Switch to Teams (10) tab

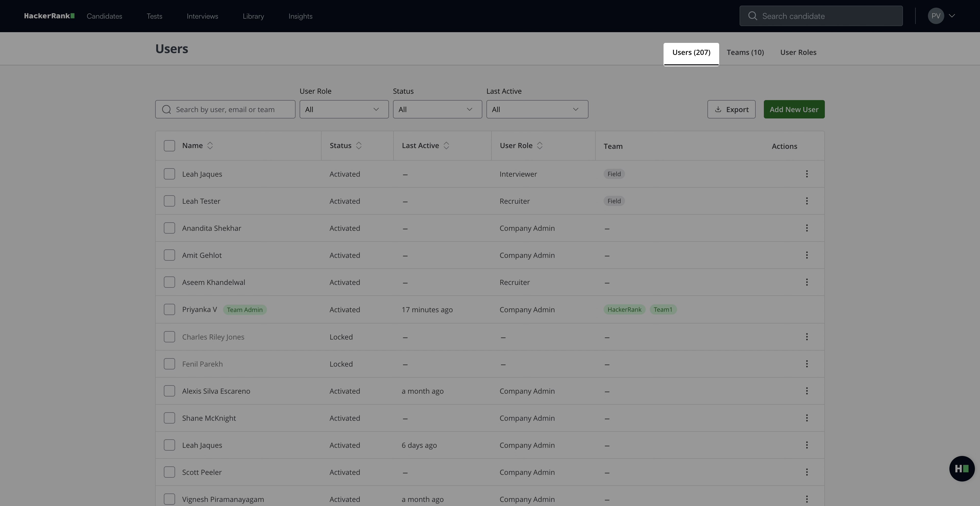point(745,53)
